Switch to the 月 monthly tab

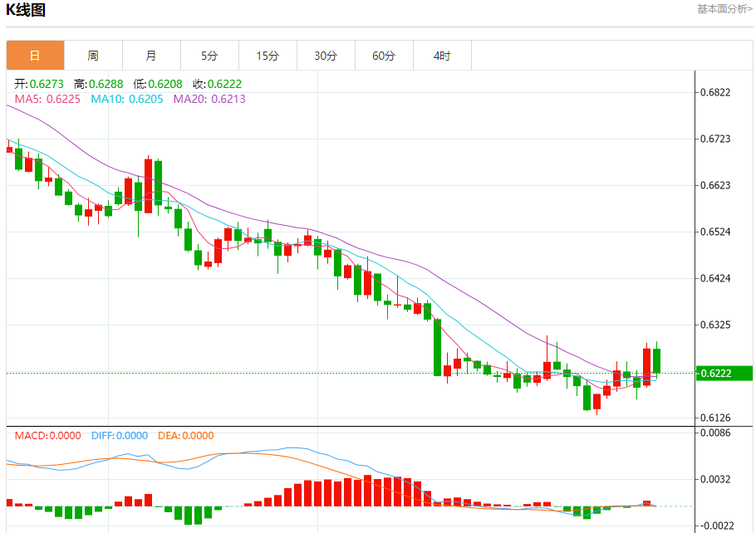151,56
